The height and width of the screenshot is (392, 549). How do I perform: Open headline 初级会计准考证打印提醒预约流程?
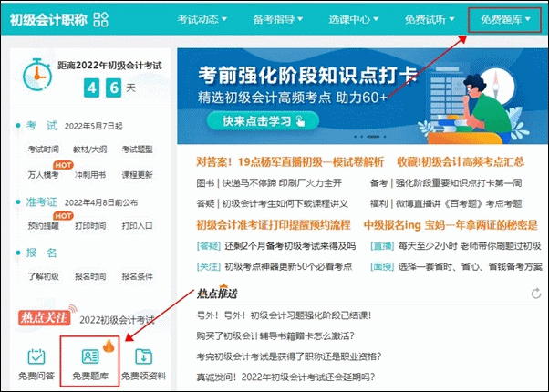tap(273, 224)
